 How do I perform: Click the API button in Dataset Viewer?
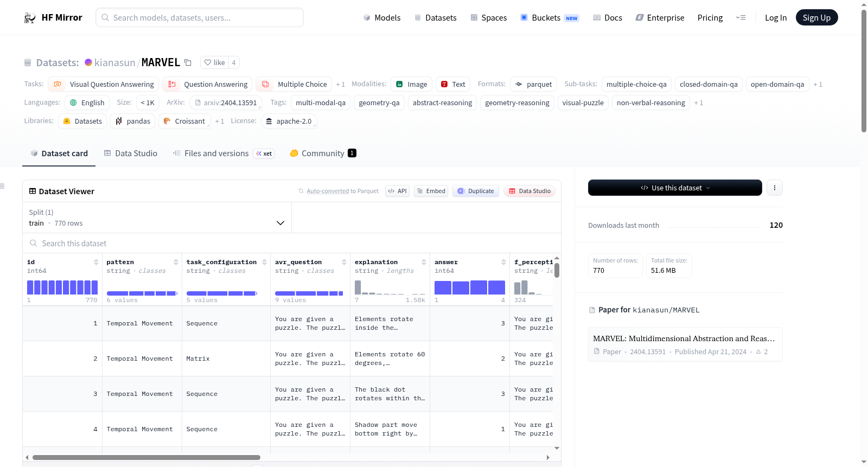click(397, 191)
